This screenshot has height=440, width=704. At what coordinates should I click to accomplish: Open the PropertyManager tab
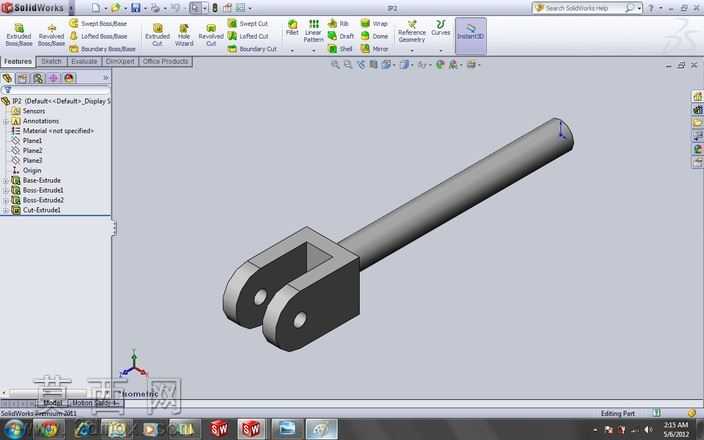coord(22,78)
